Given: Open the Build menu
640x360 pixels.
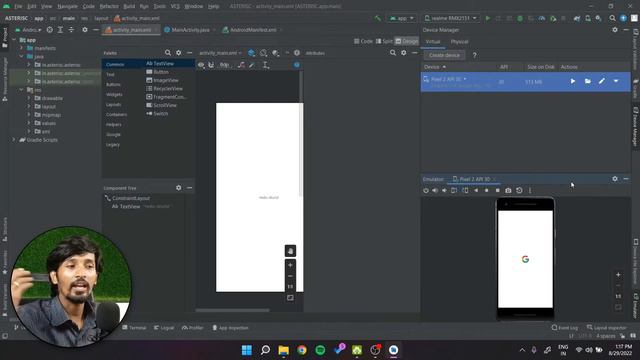Looking at the screenshot, I should pyautogui.click(x=129, y=7).
